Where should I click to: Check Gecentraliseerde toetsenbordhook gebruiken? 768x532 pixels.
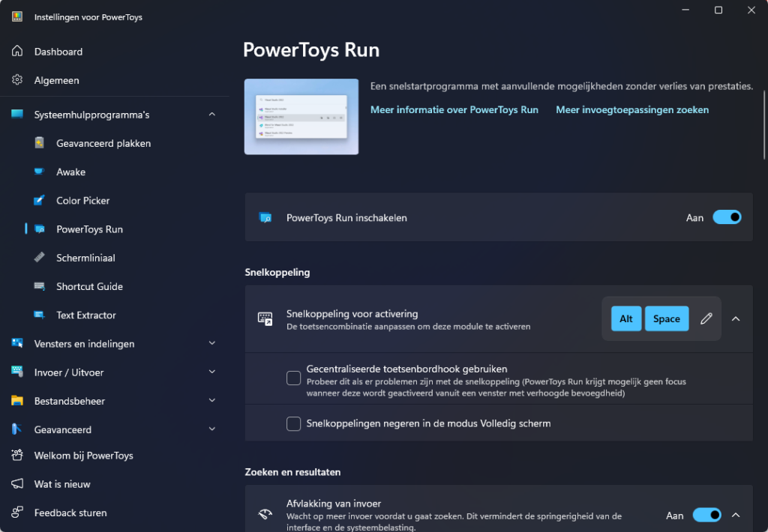click(293, 378)
